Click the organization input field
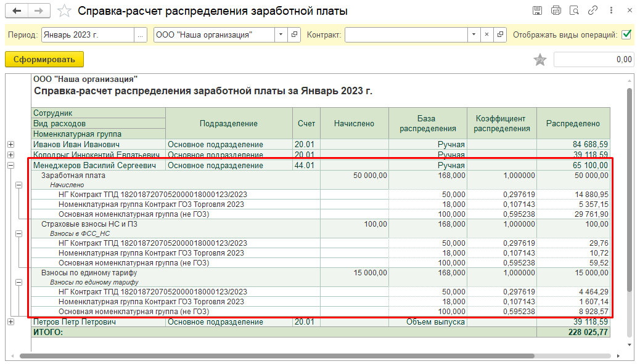The width and height of the screenshot is (640, 364). point(214,35)
